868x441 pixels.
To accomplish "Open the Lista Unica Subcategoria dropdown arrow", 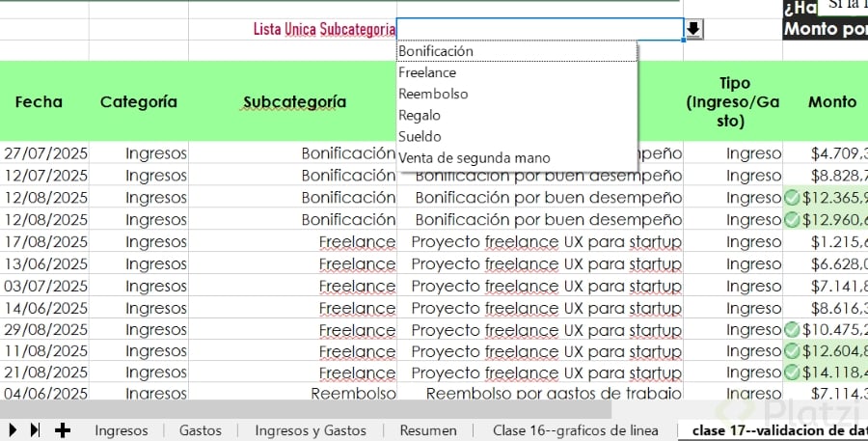I will coord(693,29).
